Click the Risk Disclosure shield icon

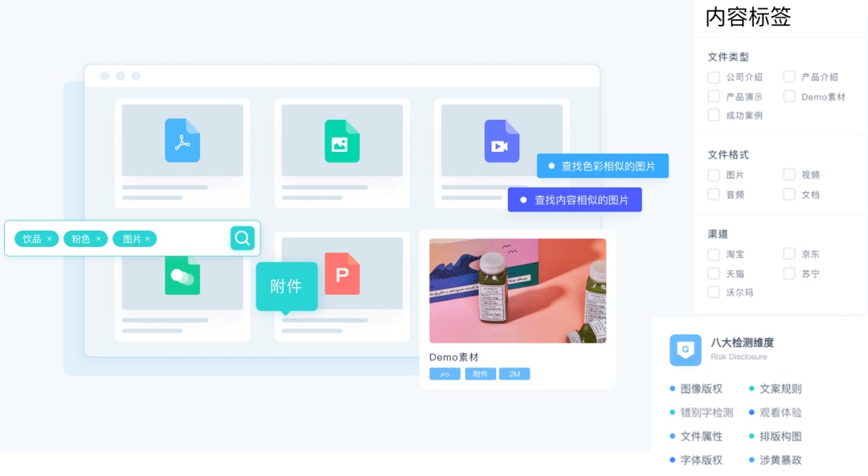point(685,350)
